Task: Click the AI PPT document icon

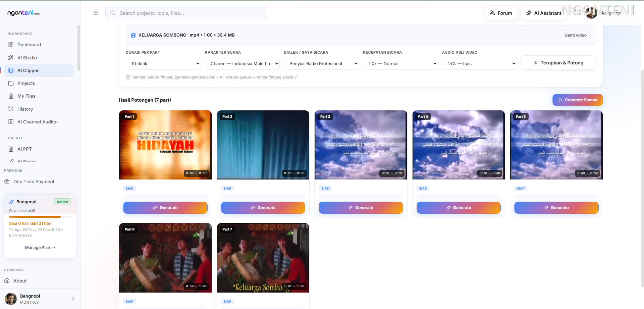Action: [x=11, y=149]
